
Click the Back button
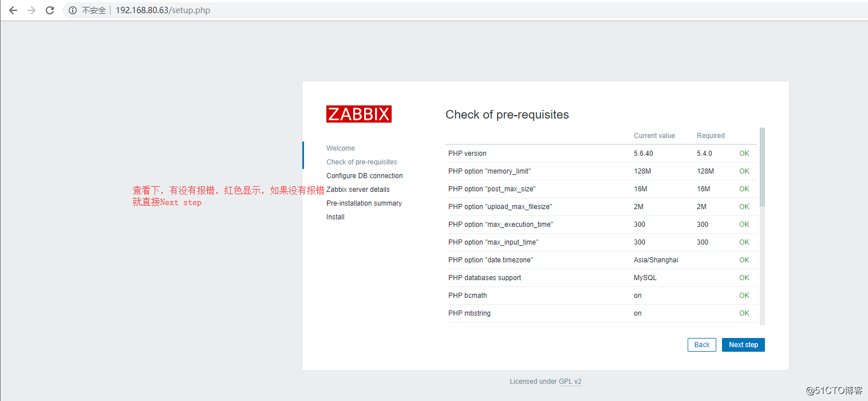click(x=702, y=345)
